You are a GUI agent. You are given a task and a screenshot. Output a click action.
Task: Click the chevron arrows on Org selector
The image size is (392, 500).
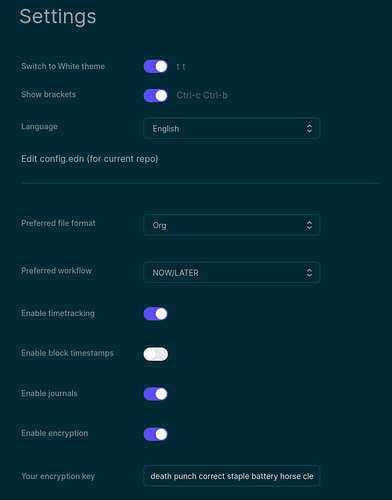point(309,225)
